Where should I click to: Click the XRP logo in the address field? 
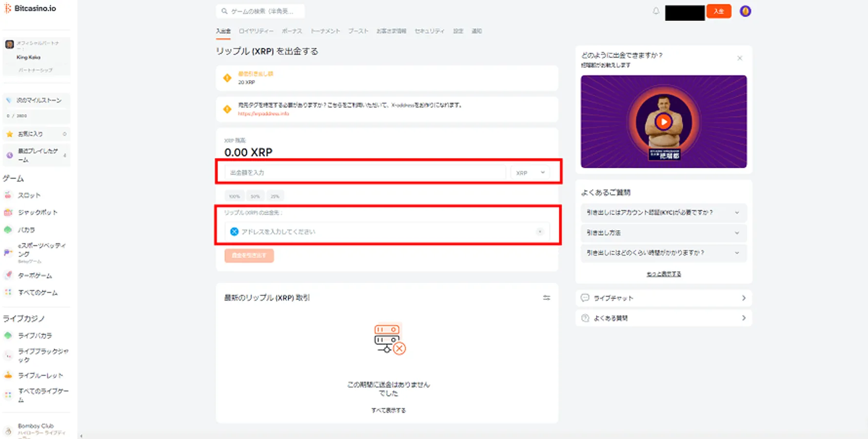[234, 232]
